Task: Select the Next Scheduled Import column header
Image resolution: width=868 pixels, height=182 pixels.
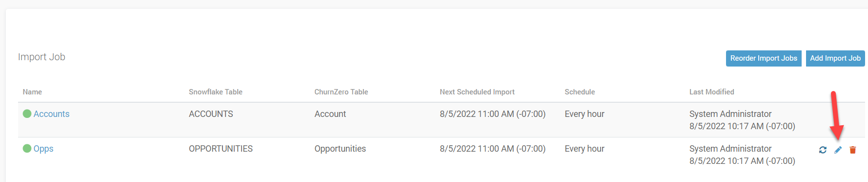Action: coord(477,92)
